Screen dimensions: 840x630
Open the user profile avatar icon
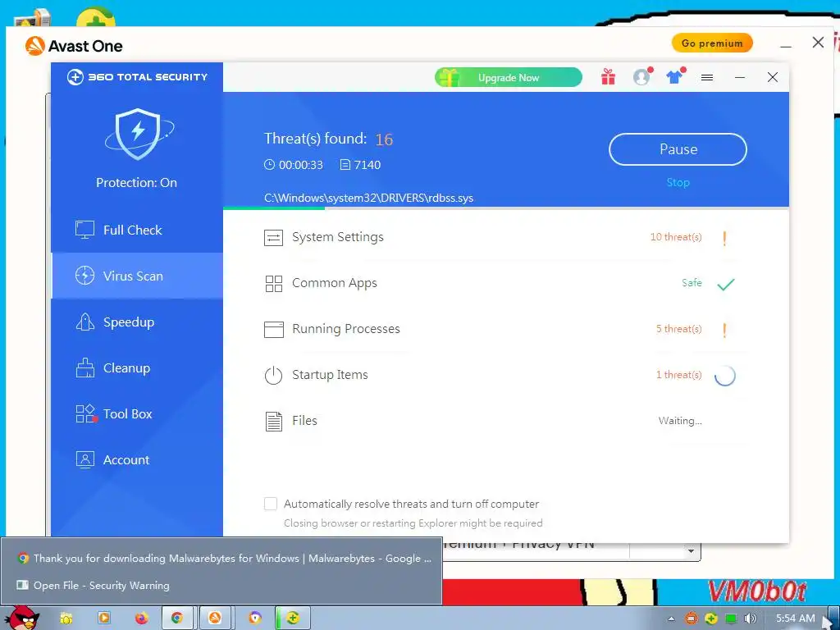[x=641, y=77]
